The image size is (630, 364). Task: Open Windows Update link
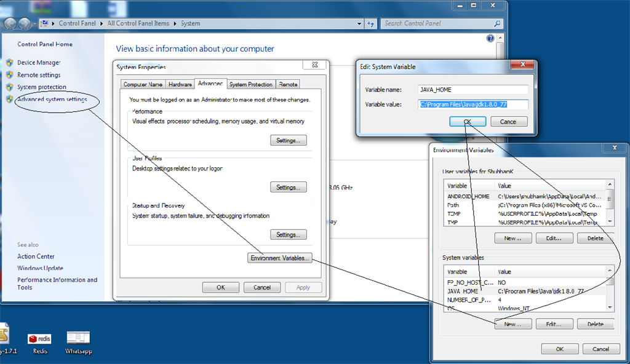tap(40, 268)
